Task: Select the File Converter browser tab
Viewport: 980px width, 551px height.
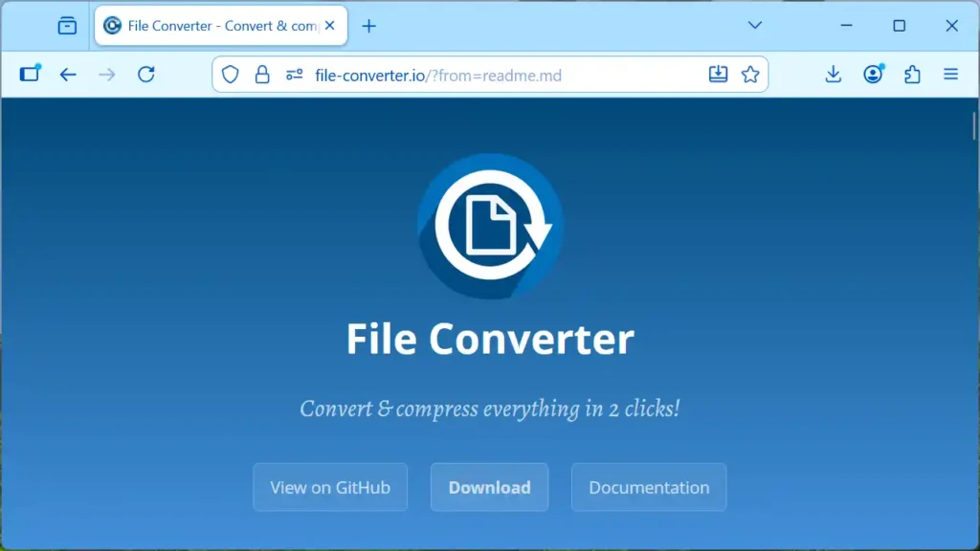Action: pos(211,25)
